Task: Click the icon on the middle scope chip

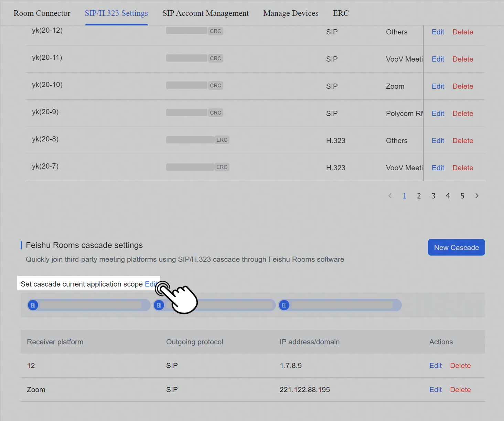Action: click(x=159, y=305)
